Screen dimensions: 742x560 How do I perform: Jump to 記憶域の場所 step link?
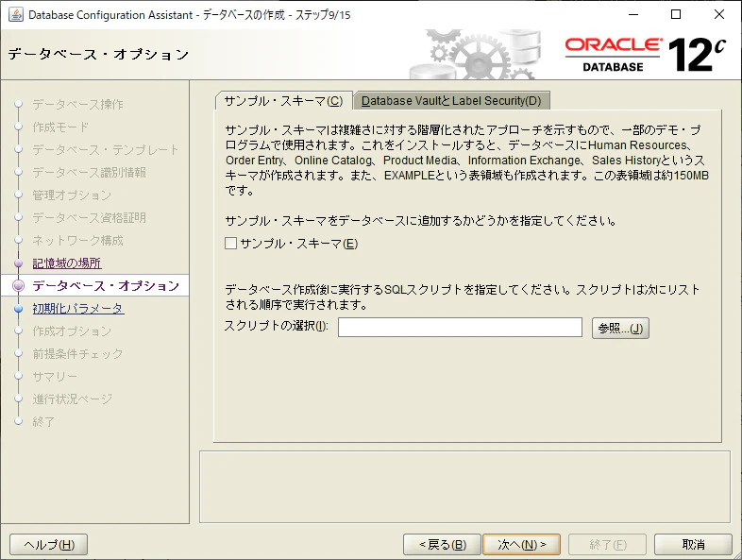(x=67, y=263)
